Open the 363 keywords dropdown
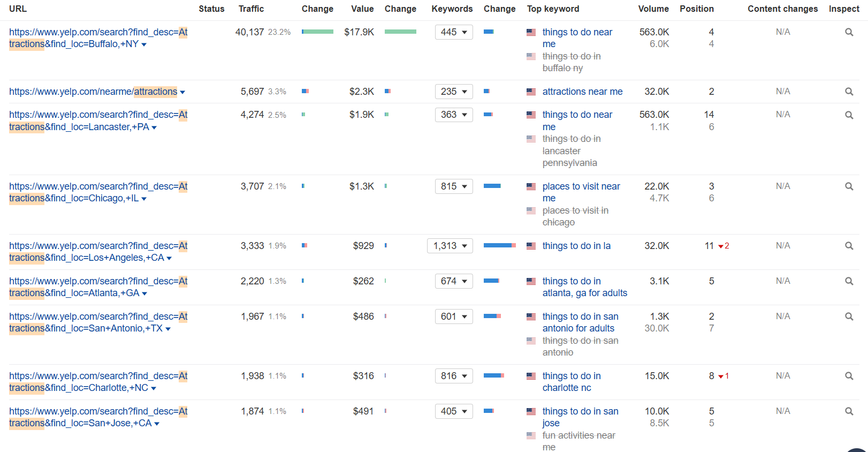868x452 pixels. (454, 115)
